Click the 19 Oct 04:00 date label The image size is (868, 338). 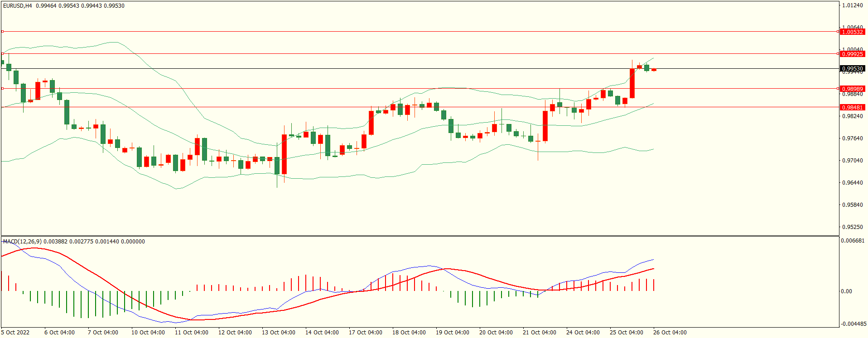452,333
